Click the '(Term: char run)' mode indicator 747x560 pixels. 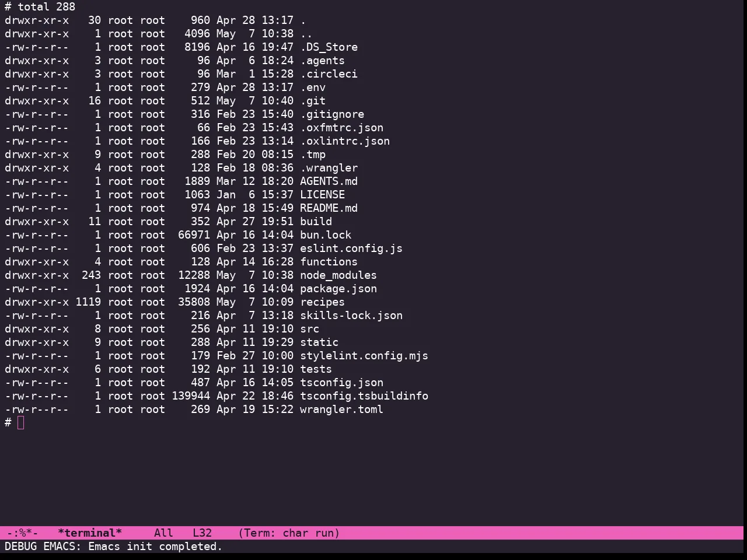coord(289,533)
